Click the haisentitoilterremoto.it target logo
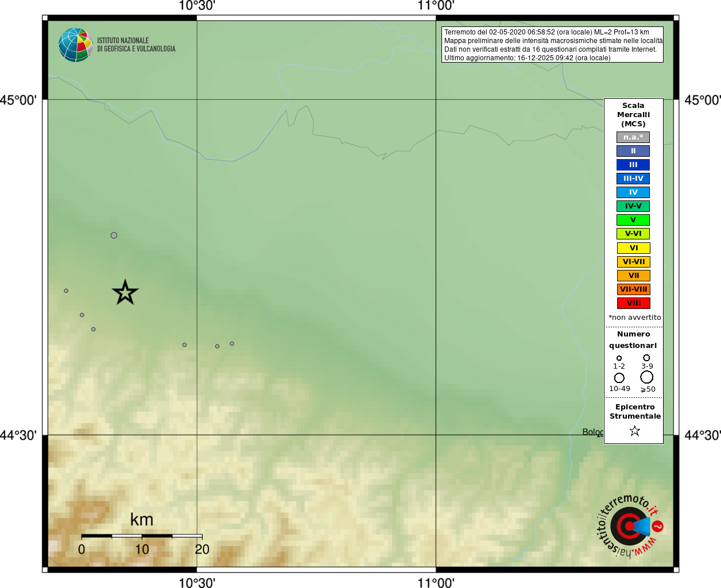Viewport: 721px width, 588px height. coord(630,525)
